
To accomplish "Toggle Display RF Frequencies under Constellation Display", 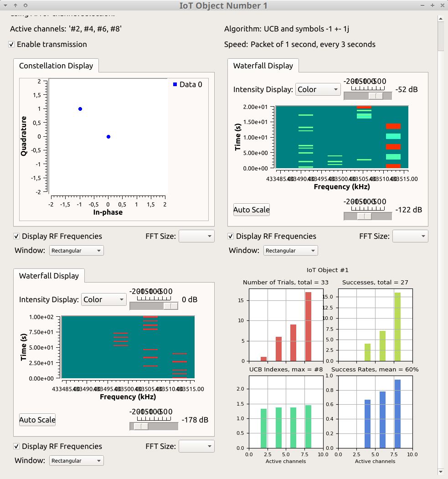I will tap(16, 236).
